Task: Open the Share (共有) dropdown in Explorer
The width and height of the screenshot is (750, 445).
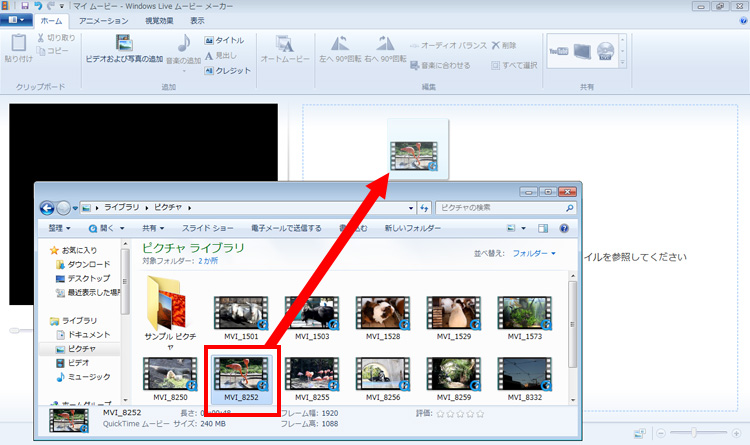Action: (x=153, y=228)
